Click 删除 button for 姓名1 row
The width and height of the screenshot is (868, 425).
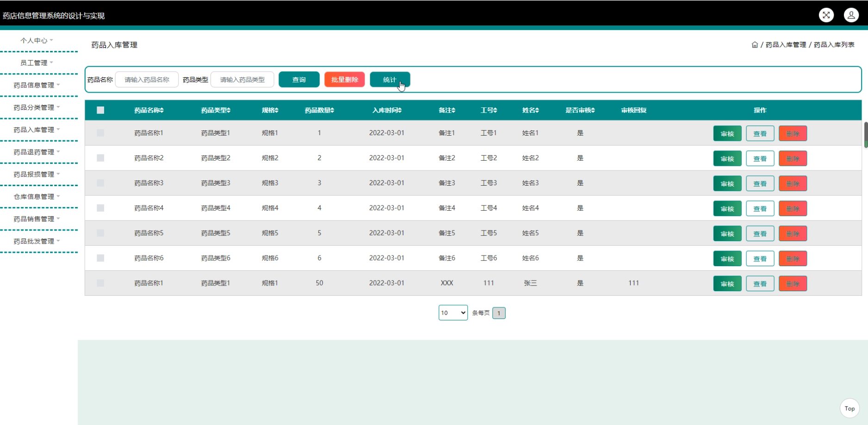click(793, 133)
